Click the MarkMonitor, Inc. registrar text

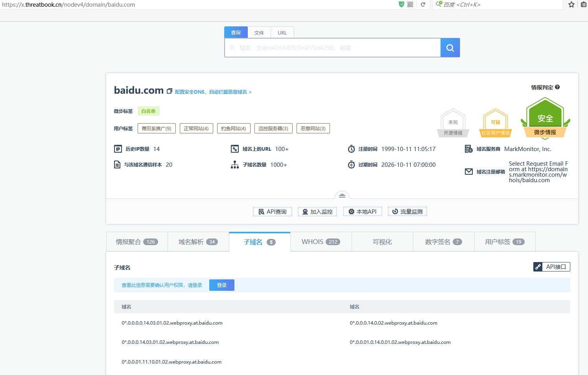528,149
